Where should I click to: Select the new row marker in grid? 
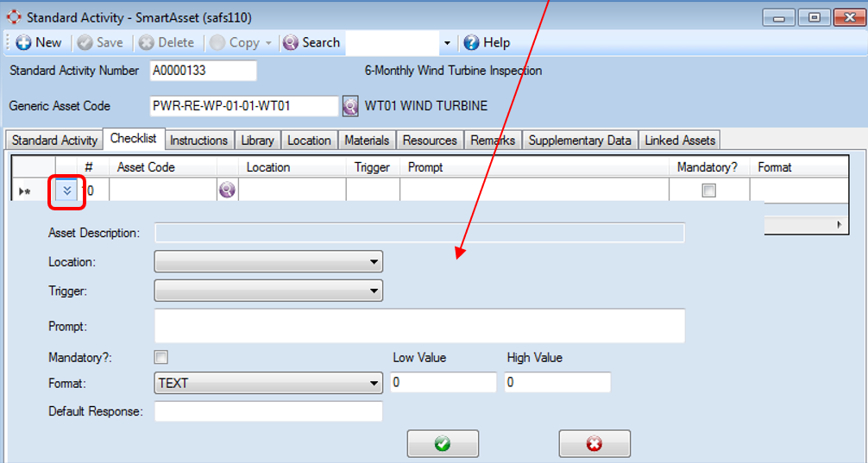click(25, 191)
